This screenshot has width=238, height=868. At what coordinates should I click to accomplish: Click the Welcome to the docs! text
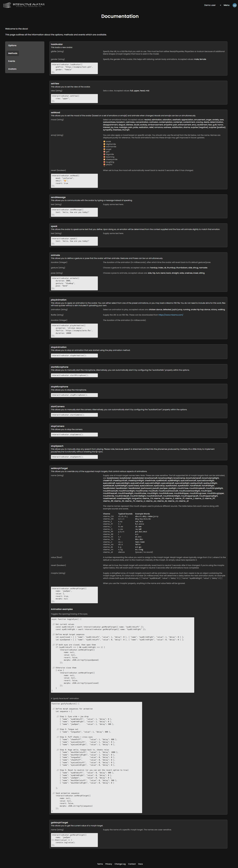click(x=17, y=29)
